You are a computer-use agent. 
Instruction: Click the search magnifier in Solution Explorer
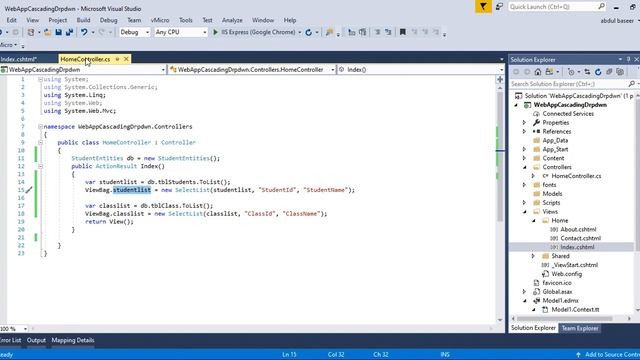[631, 84]
